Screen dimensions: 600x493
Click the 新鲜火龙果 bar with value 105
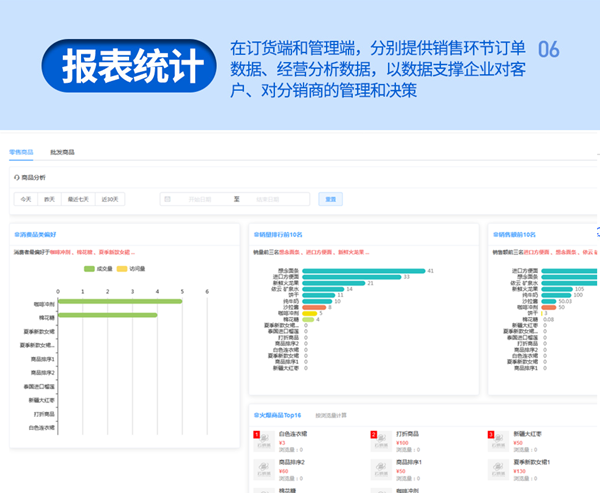tap(557, 289)
